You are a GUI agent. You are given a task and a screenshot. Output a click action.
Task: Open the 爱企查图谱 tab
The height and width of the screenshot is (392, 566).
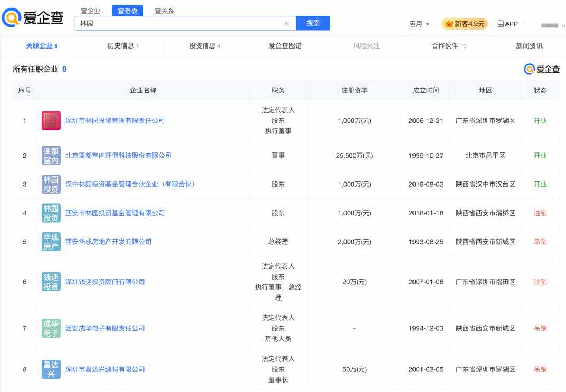[285, 46]
